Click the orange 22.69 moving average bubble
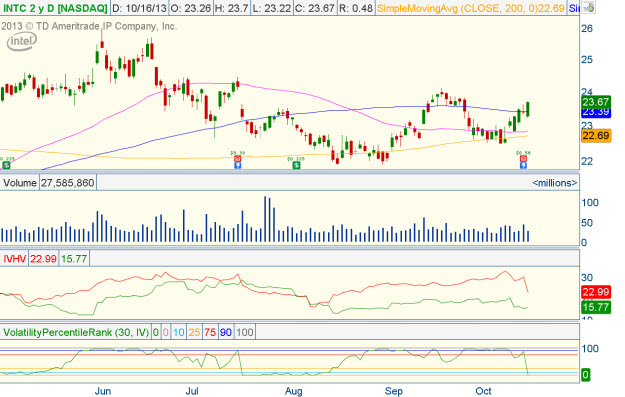Screen dimensions: 625x397 pos(596,136)
